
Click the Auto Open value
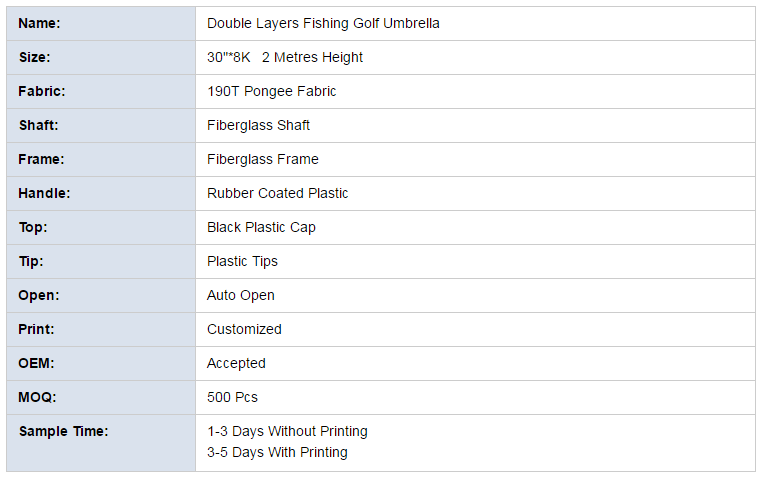(241, 295)
